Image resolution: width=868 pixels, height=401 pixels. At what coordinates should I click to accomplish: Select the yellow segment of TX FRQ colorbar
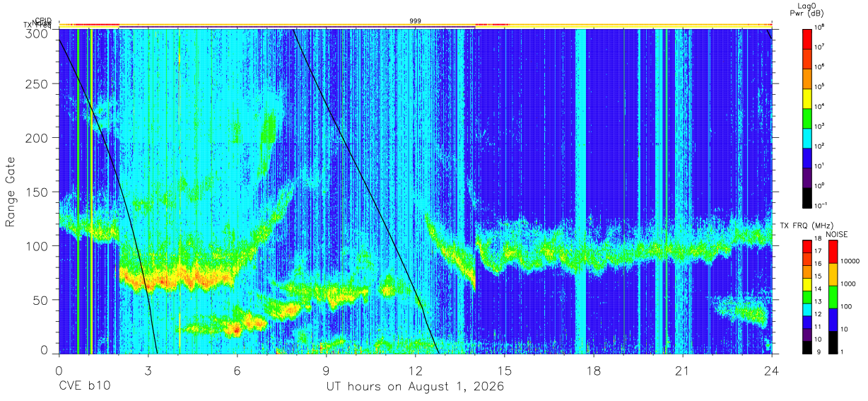click(808, 284)
